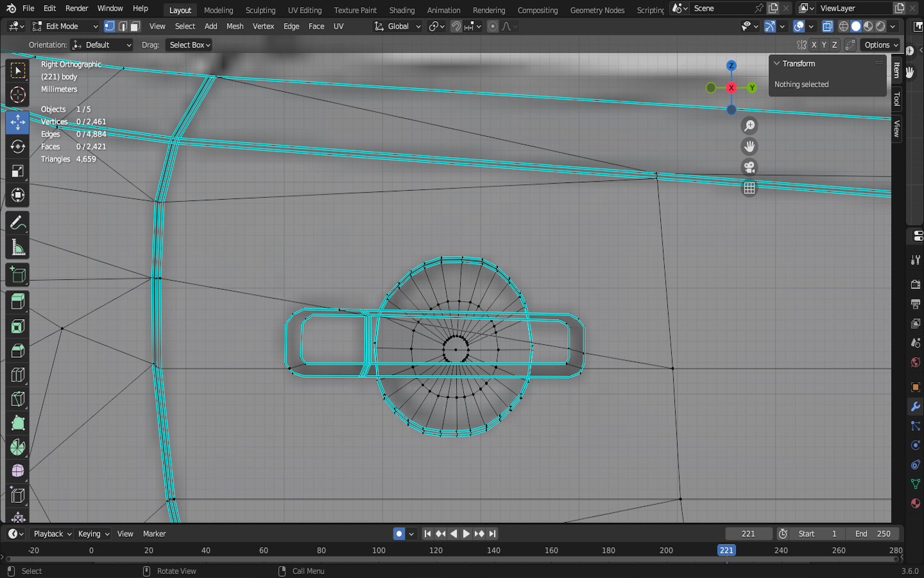Select the Scale tool

tap(18, 171)
